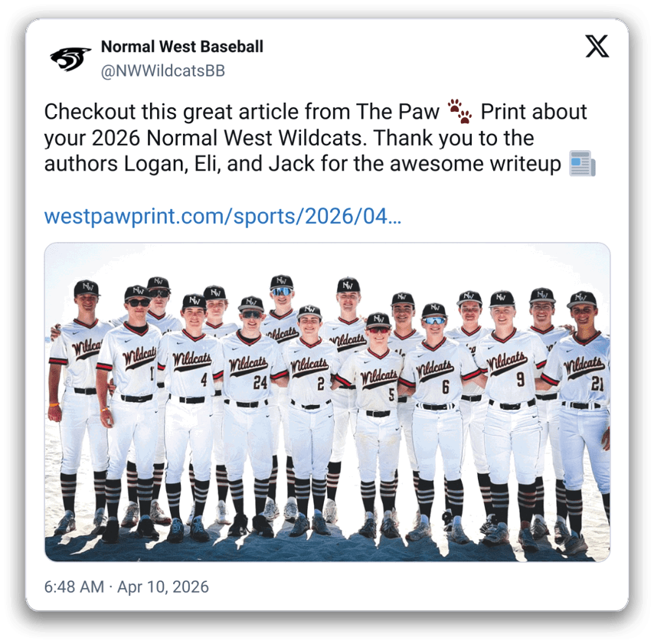Click the paw prints emoji

tap(459, 111)
